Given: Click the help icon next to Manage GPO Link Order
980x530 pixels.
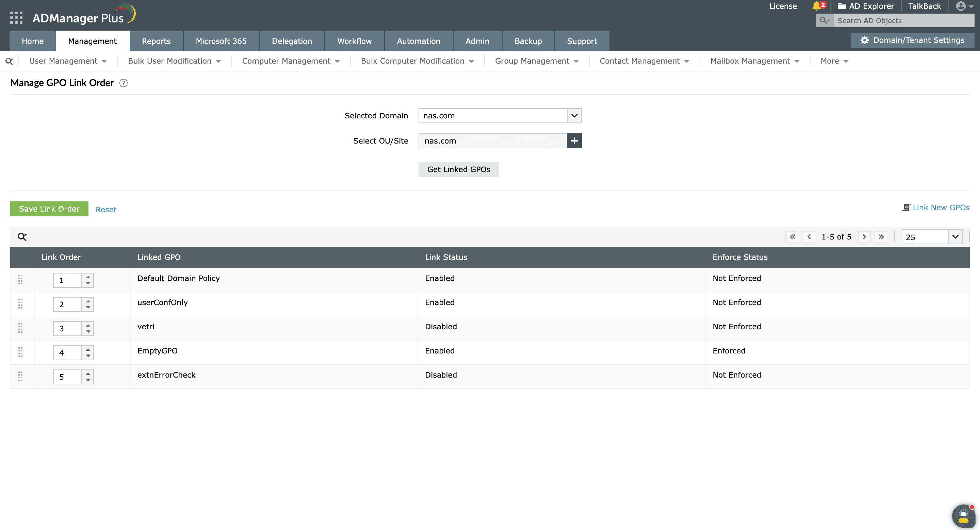Looking at the screenshot, I should (x=124, y=83).
